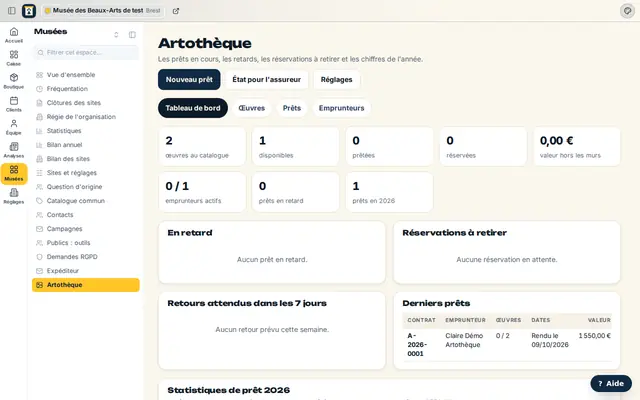Click the prêts en 2026 card
This screenshot has width=640, height=400.
(389, 192)
